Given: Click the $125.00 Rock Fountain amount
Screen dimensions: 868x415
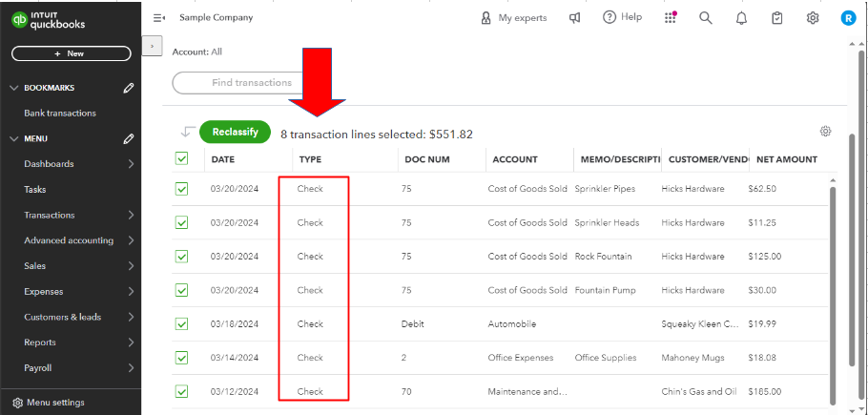Looking at the screenshot, I should click(764, 257).
